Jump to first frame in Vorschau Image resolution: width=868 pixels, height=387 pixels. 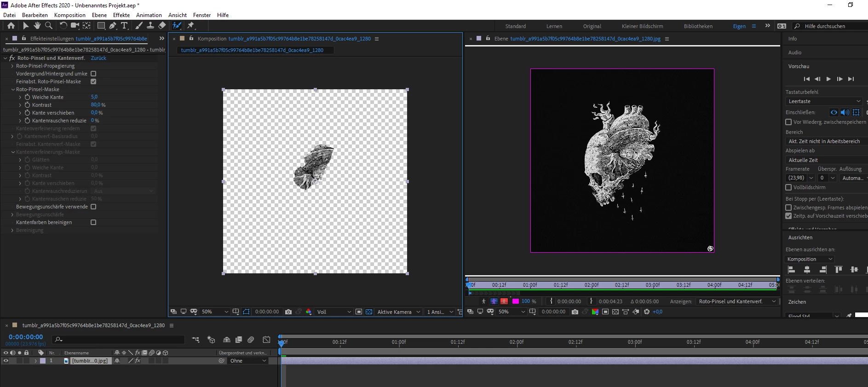pyautogui.click(x=807, y=79)
